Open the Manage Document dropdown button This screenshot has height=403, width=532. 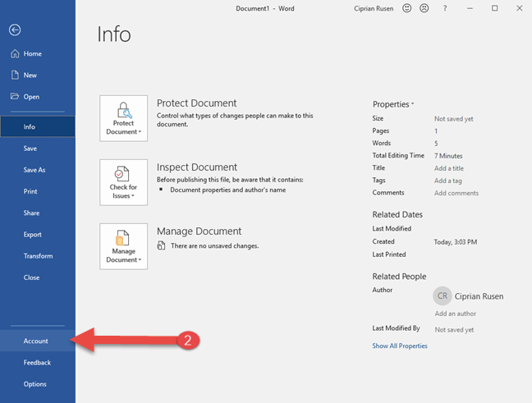pyautogui.click(x=123, y=246)
